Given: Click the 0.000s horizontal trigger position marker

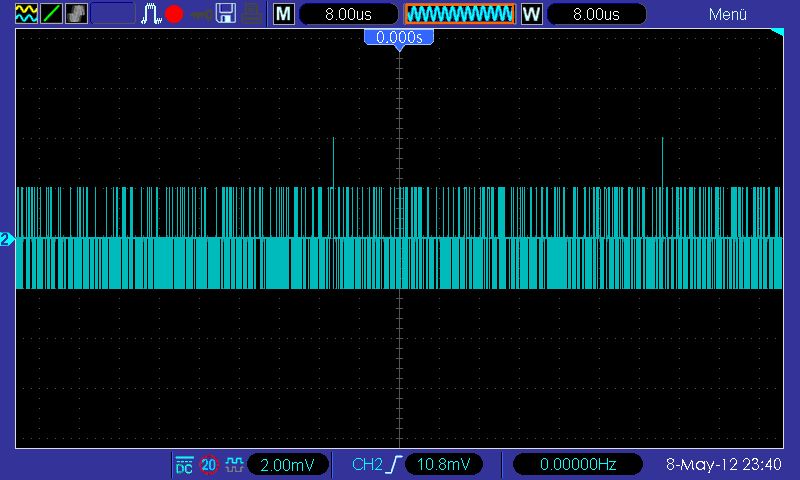Looking at the screenshot, I should [x=399, y=39].
